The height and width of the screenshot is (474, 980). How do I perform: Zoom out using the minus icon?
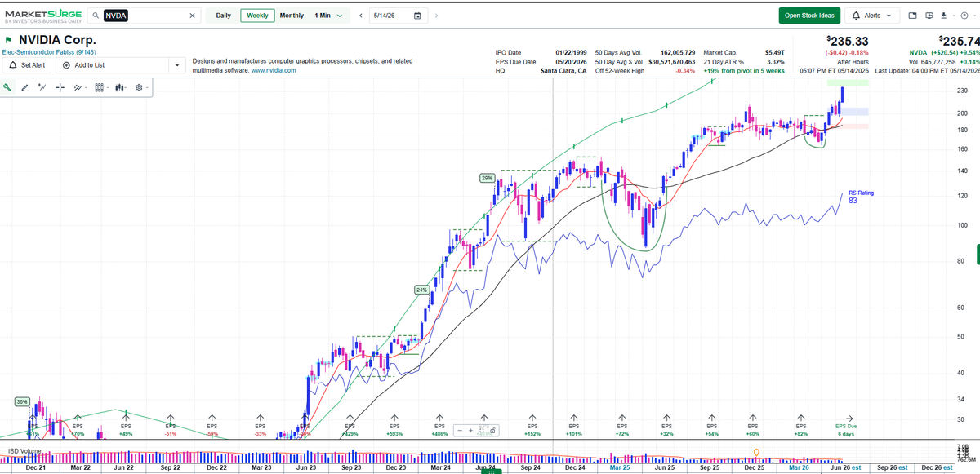point(461,430)
